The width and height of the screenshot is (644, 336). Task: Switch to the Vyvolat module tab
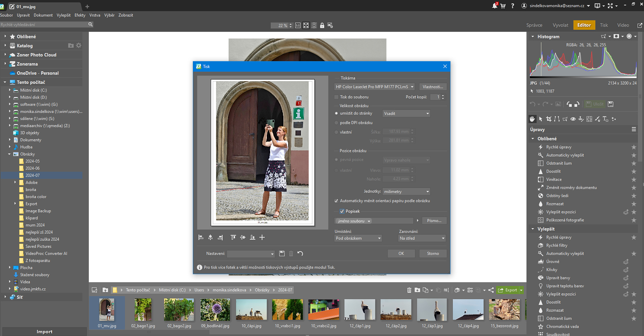560,25
